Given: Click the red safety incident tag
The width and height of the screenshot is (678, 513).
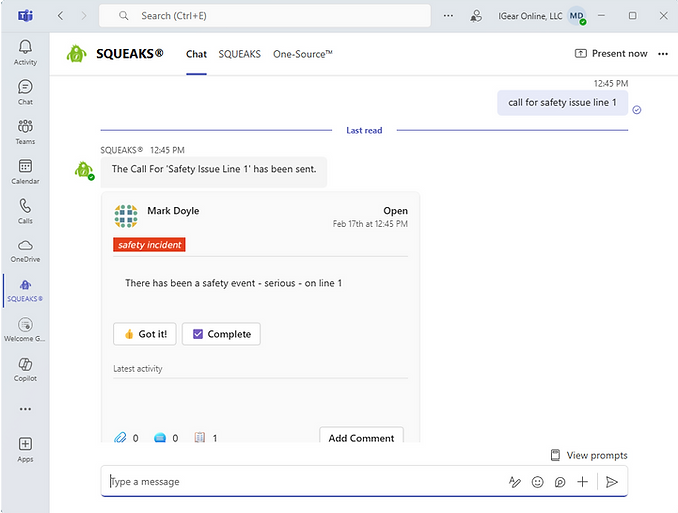Looking at the screenshot, I should pyautogui.click(x=149, y=245).
